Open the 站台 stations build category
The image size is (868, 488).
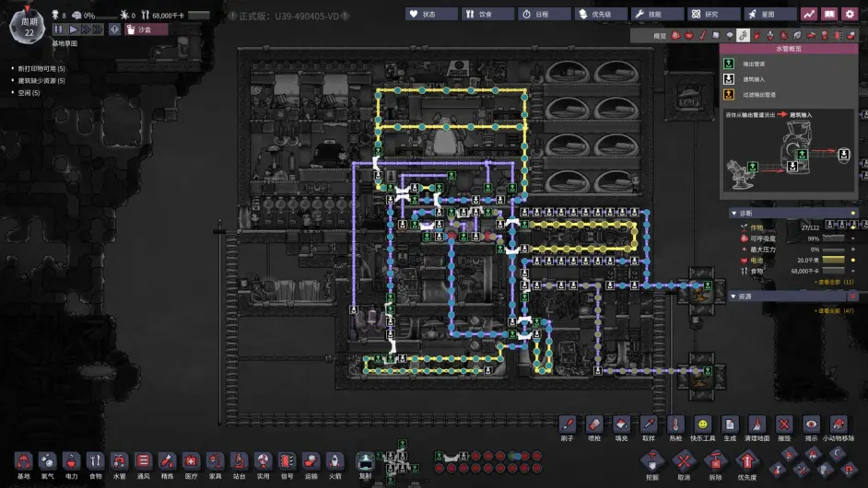coord(239,465)
